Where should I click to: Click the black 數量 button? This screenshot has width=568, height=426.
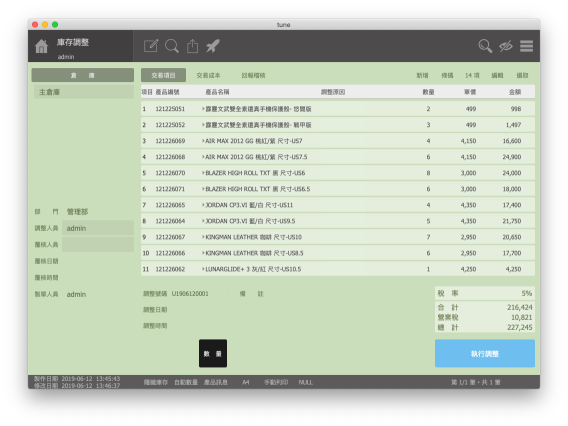click(213, 354)
